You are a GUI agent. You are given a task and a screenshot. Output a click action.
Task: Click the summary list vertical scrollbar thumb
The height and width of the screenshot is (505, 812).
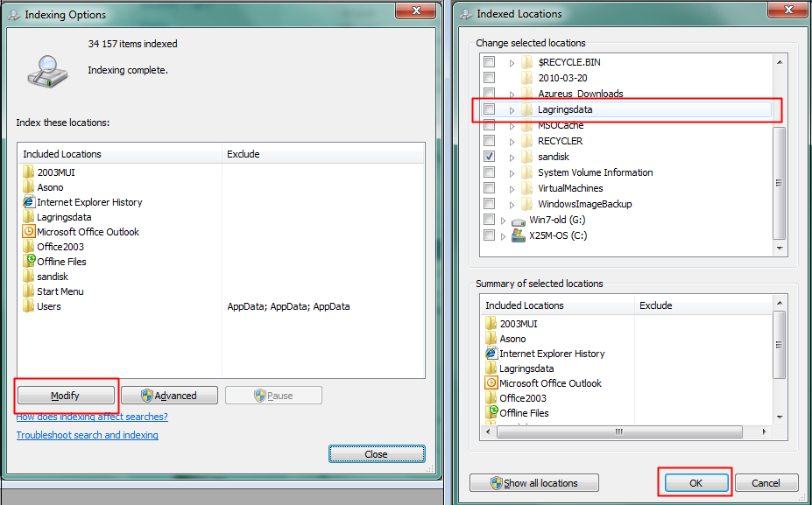point(779,345)
